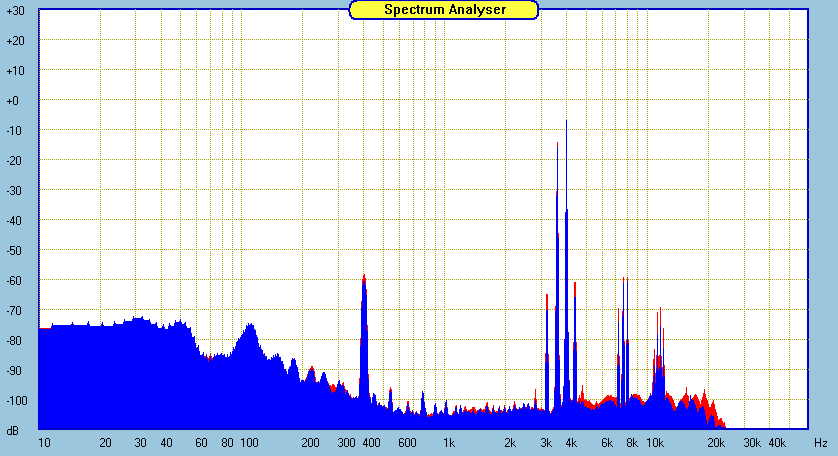The height and width of the screenshot is (456, 838).
Task: Select the 100 Hz frequency axis label
Action: pos(249,442)
